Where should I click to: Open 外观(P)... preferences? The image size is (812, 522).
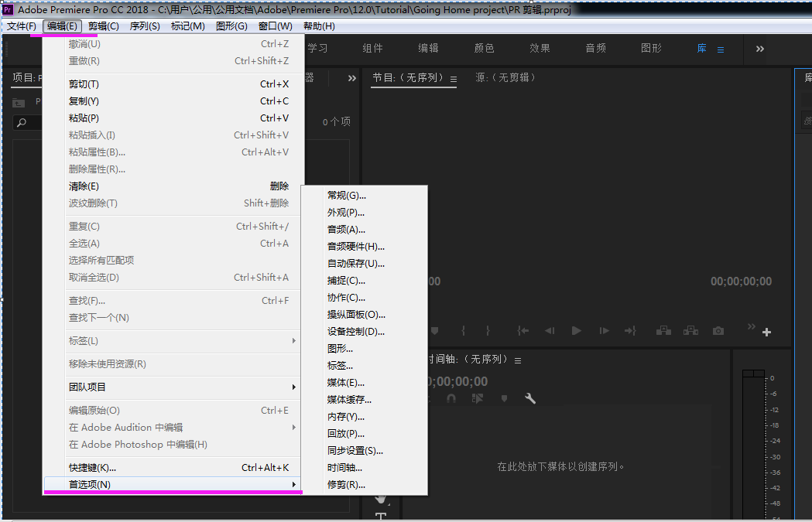(x=365, y=213)
